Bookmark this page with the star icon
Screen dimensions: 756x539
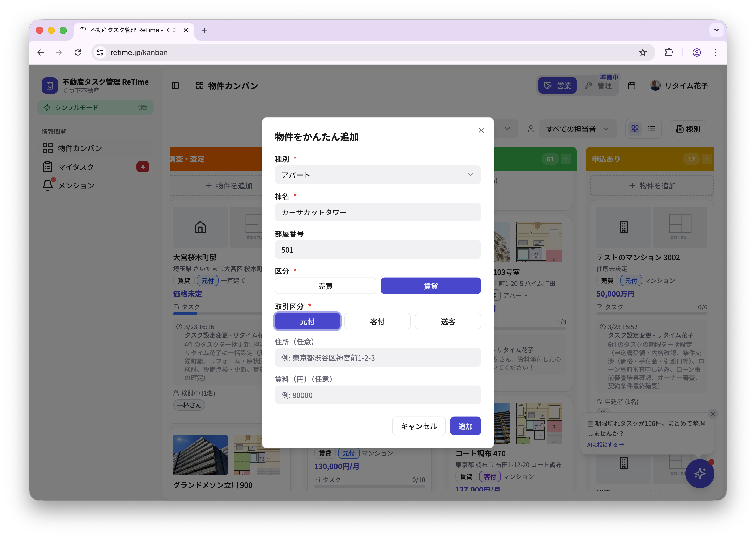[x=643, y=52]
